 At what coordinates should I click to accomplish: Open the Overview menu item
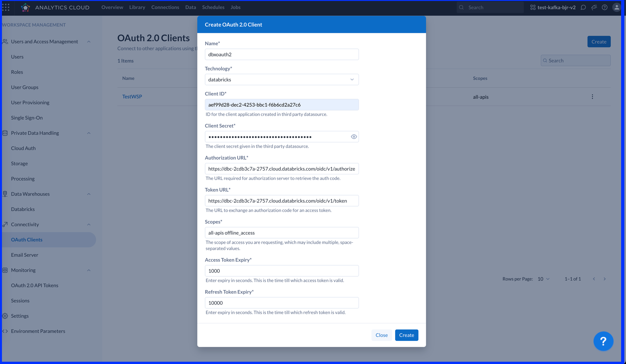pos(112,7)
